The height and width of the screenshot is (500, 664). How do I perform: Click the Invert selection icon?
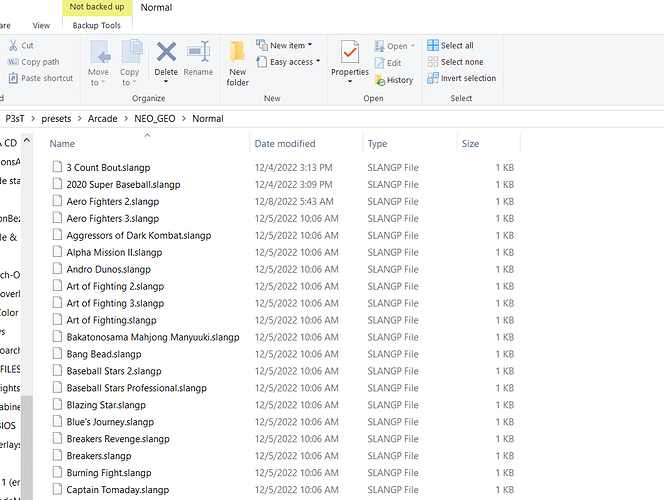[x=433, y=78]
